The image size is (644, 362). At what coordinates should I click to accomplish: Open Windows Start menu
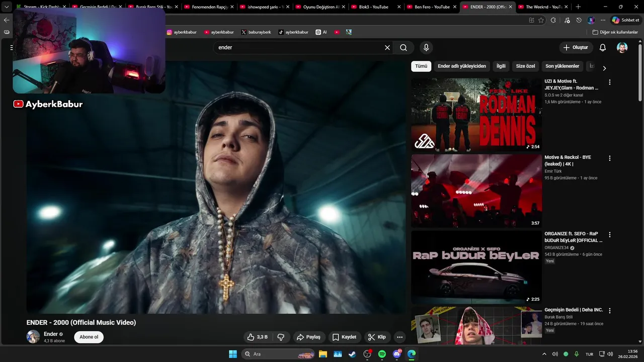tap(233, 354)
